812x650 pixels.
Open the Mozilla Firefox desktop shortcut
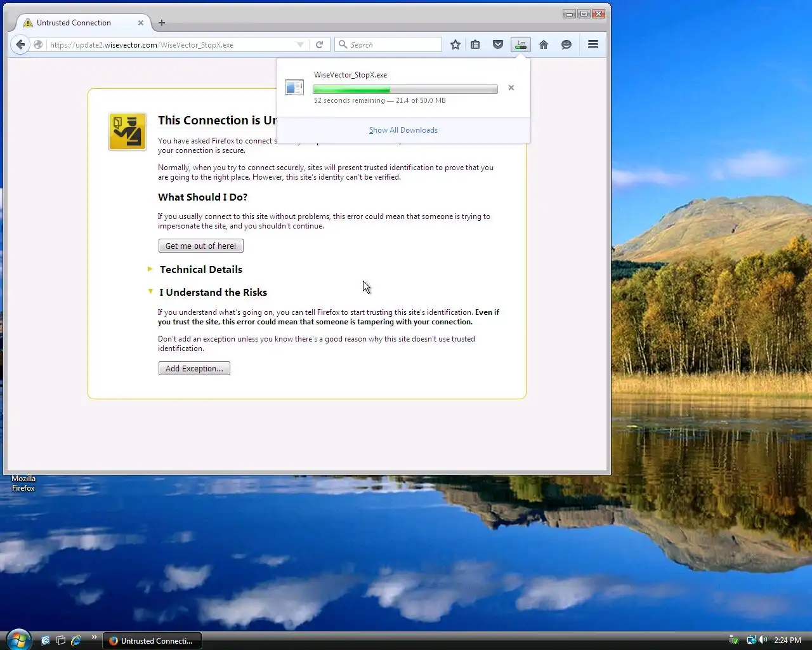tap(23, 483)
